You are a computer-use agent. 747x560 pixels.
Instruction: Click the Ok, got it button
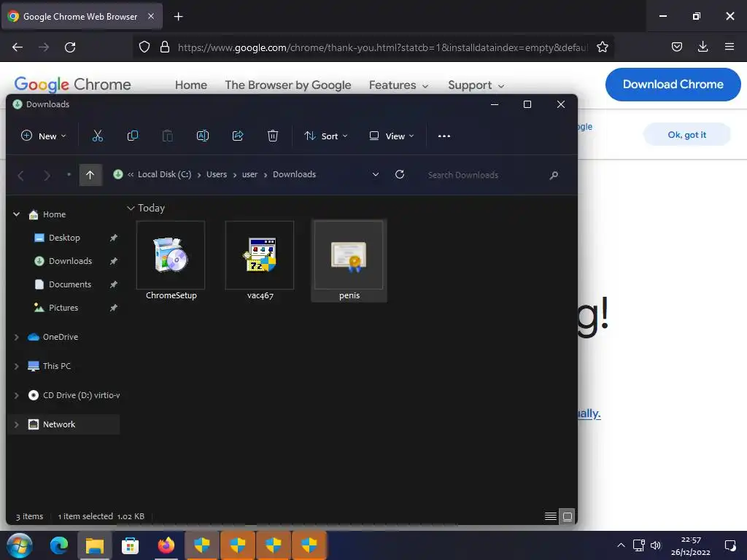686,135
